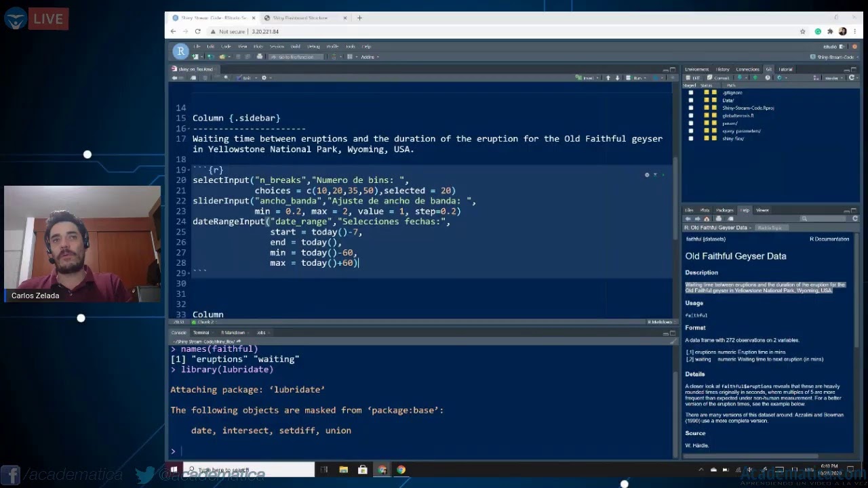Image resolution: width=868 pixels, height=488 pixels.
Task: Click the Git Diff button
Action: (694, 78)
